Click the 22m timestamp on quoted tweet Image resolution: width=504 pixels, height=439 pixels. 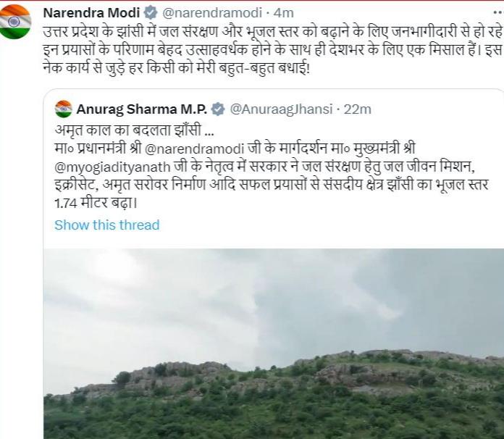coord(357,109)
